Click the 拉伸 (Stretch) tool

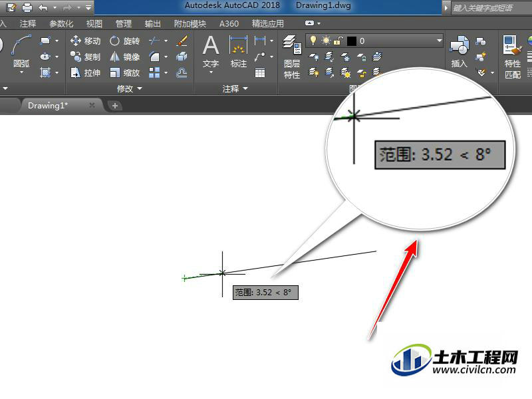tap(86, 72)
